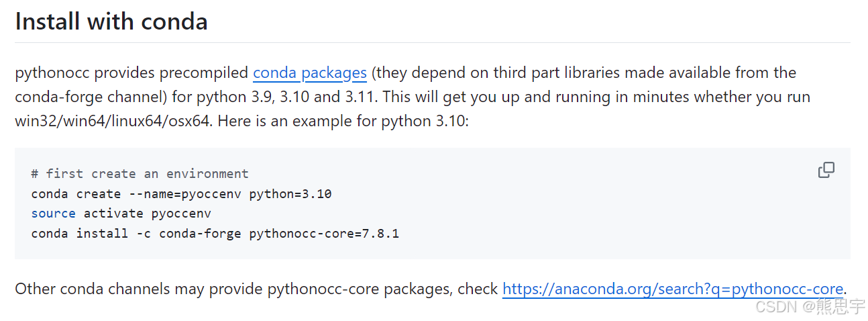Viewport: 868px width, 321px height.
Task: Copy the code block using the copy icon
Action: (826, 171)
